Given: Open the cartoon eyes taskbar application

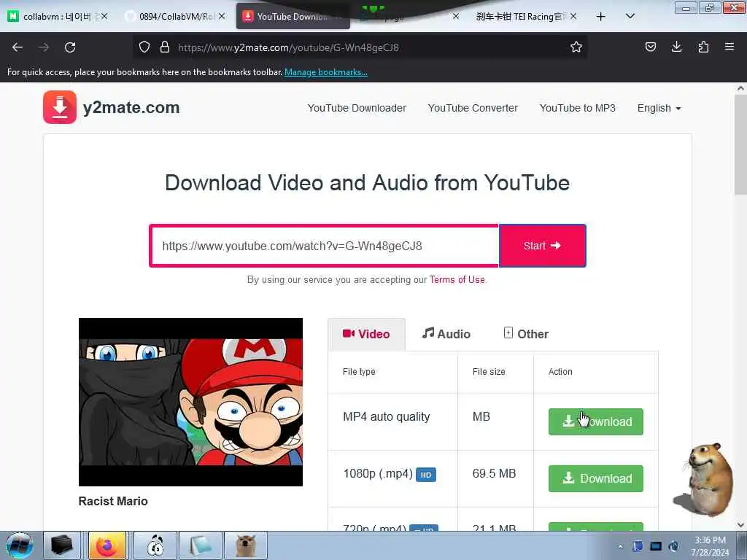Looking at the screenshot, I should point(155,545).
